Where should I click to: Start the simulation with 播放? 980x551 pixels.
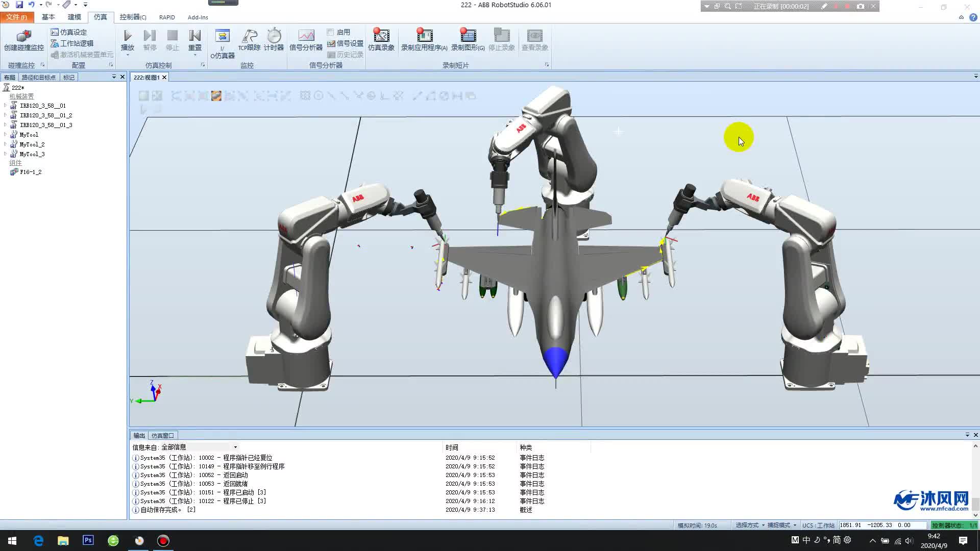click(x=128, y=40)
